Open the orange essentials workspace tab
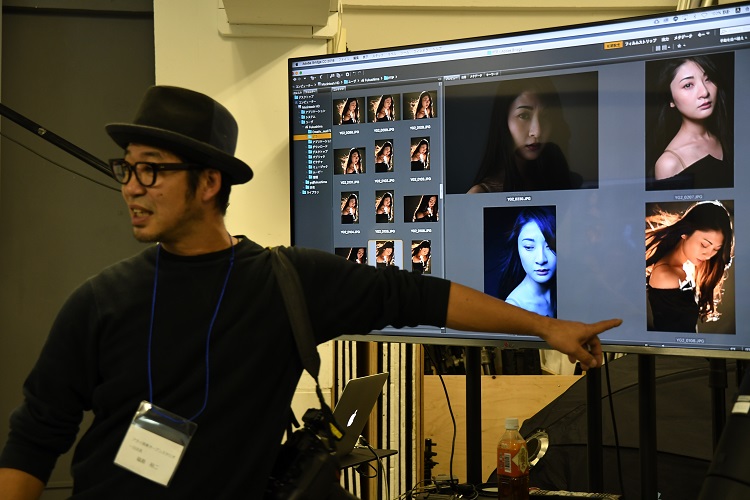750x500 pixels. click(x=613, y=45)
